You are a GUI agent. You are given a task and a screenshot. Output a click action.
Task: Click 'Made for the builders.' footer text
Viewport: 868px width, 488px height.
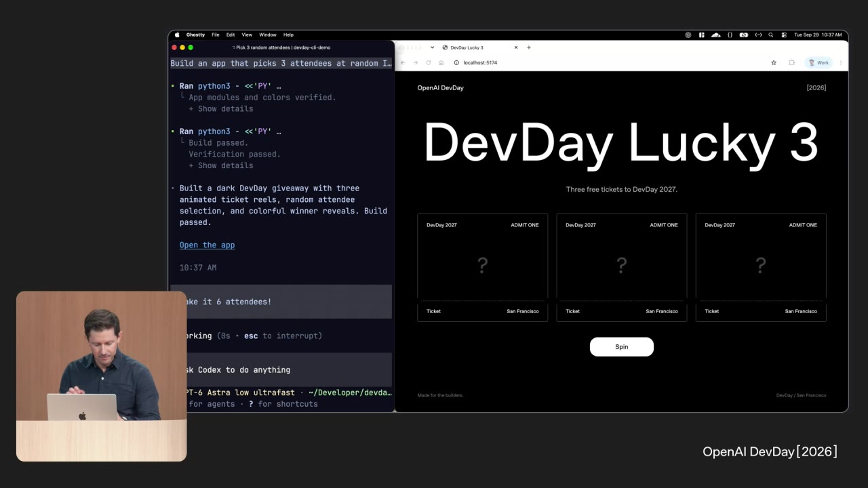440,395
